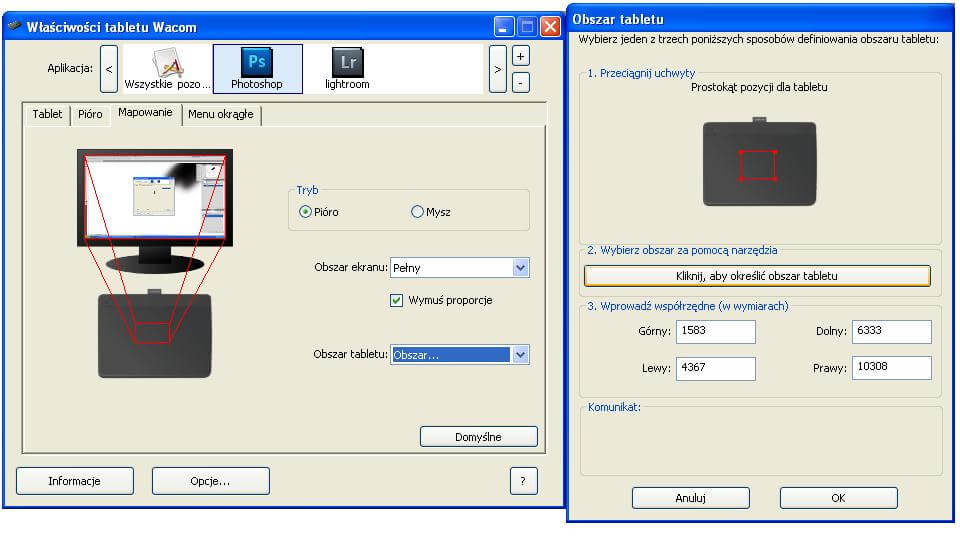Open the Obszar ekranu dropdown

click(460, 268)
